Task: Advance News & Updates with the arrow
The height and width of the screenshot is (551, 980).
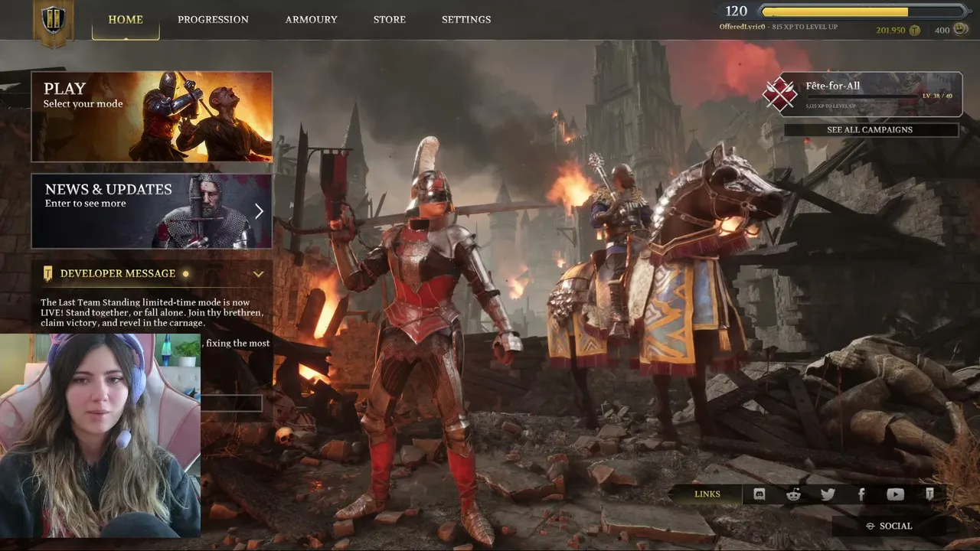Action: pos(259,211)
